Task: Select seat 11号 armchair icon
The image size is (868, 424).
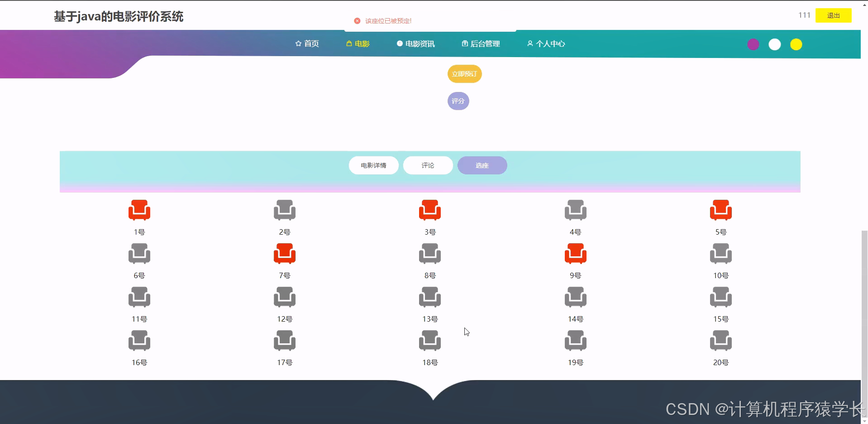Action: (139, 297)
